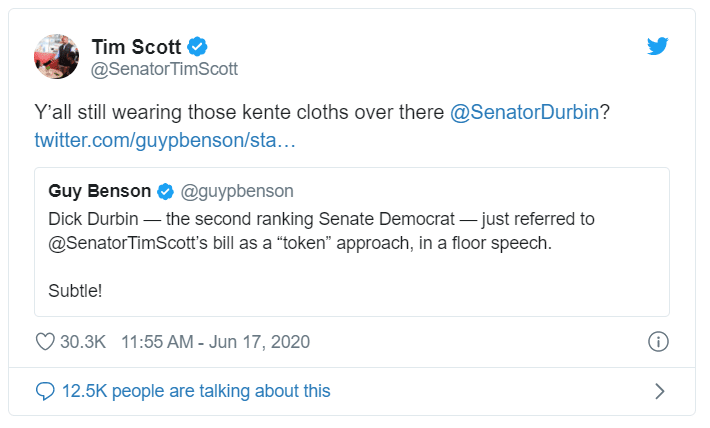
Task: Expand conversation with right chevron arrow
Action: (x=660, y=391)
